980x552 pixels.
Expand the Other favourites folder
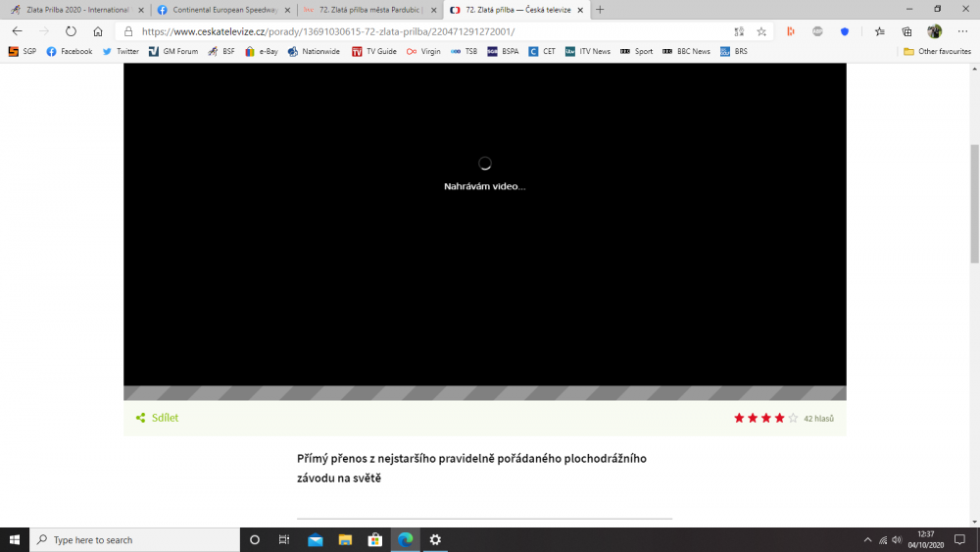click(x=937, y=51)
